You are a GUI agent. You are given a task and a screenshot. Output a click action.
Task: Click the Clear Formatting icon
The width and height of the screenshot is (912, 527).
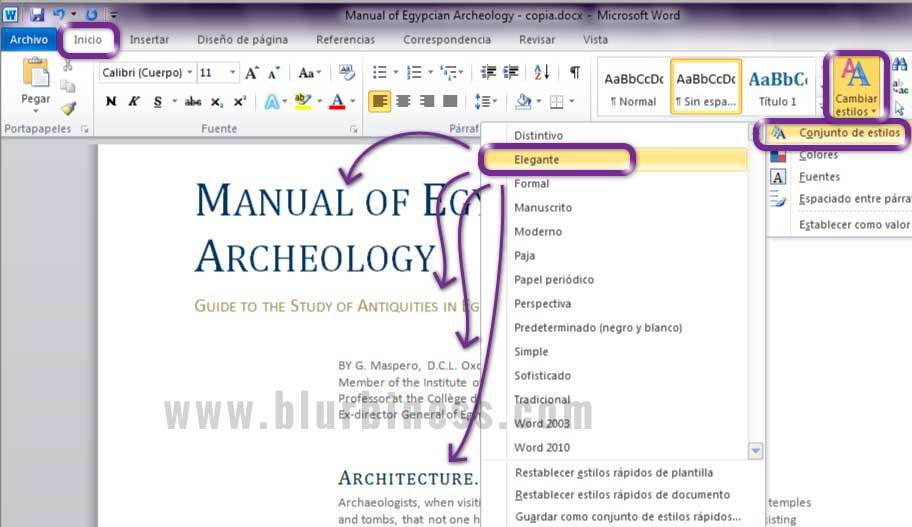coord(347,73)
